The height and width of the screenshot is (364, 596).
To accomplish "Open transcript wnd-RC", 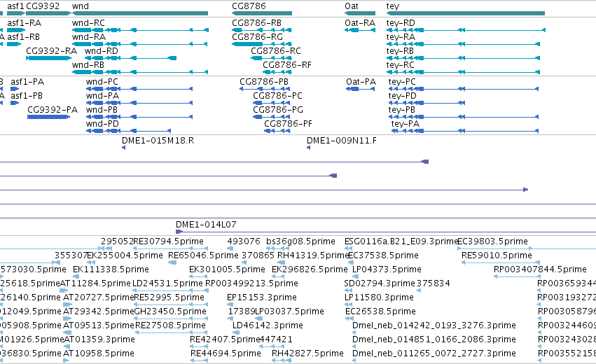I will tap(88, 23).
